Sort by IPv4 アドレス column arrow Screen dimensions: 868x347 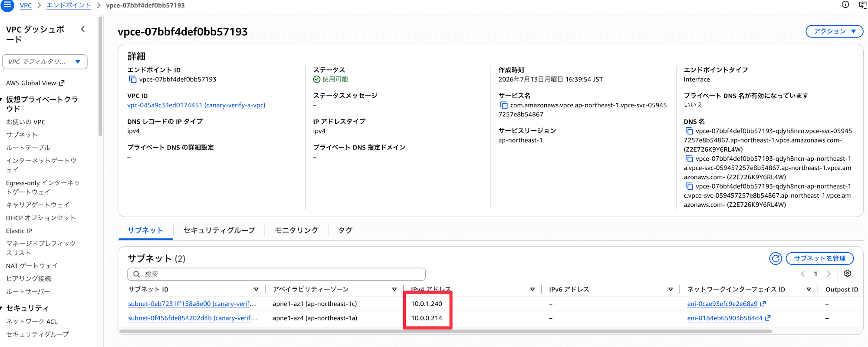532,289
